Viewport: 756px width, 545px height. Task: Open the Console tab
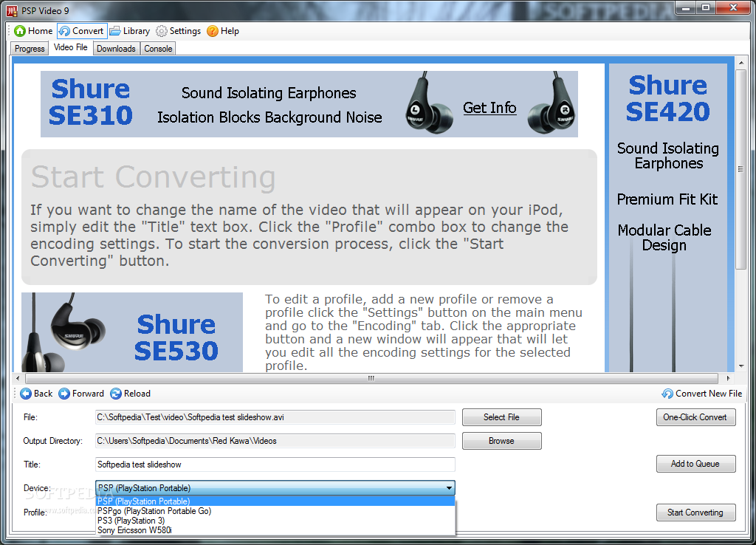click(158, 49)
